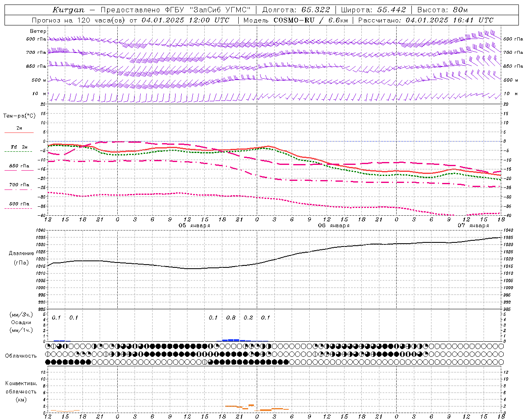The width and height of the screenshot is (525, 420).
Task: Click the dotted pink line sample under temperature-legend '500 гПа'
Action: coord(18,208)
